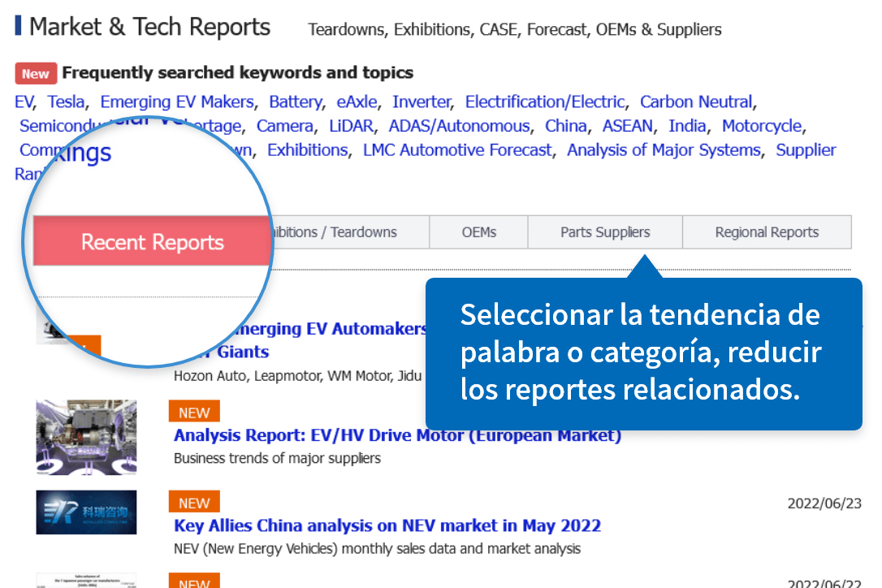This screenshot has height=588, width=882.
Task: Click 'Frequently searched keywords and topics' heading
Action: click(x=237, y=72)
